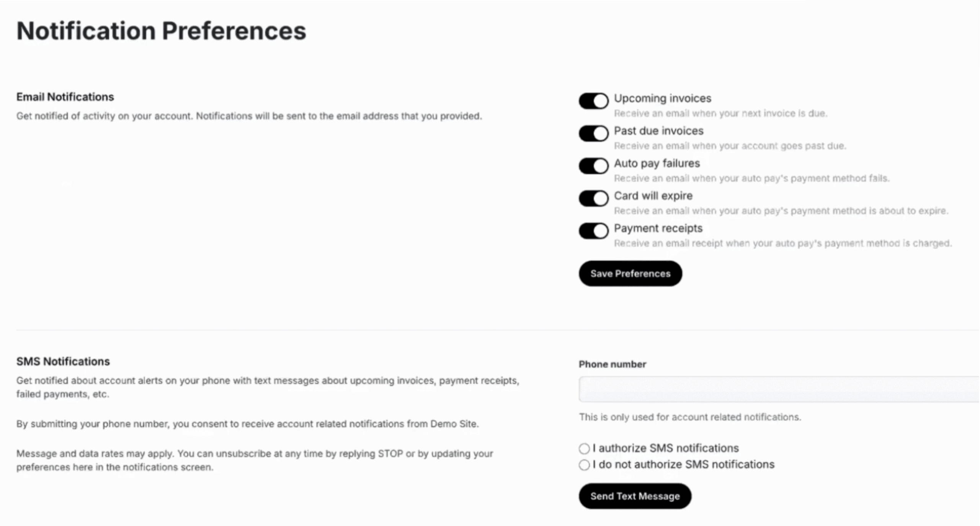Click the Notification Preferences page heading

point(161,31)
